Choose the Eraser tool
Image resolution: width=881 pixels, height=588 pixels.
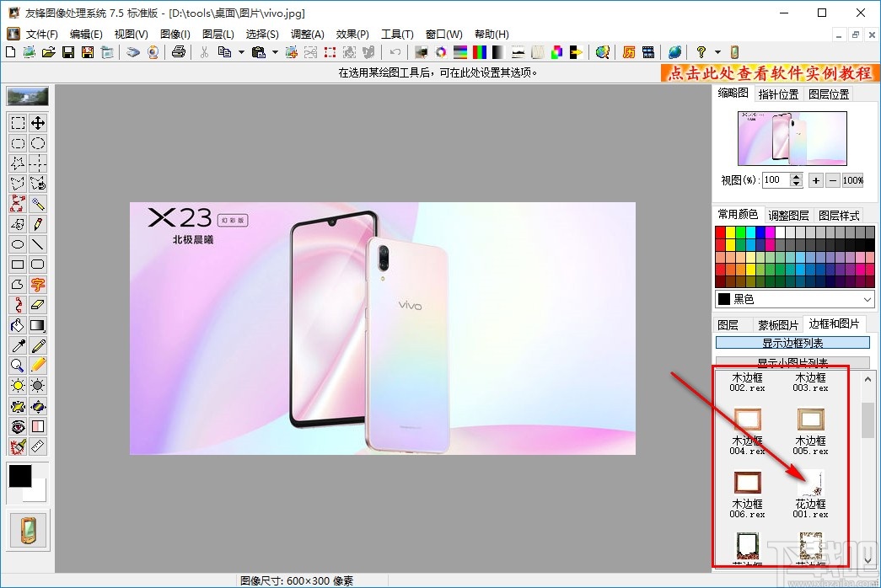pyautogui.click(x=38, y=305)
